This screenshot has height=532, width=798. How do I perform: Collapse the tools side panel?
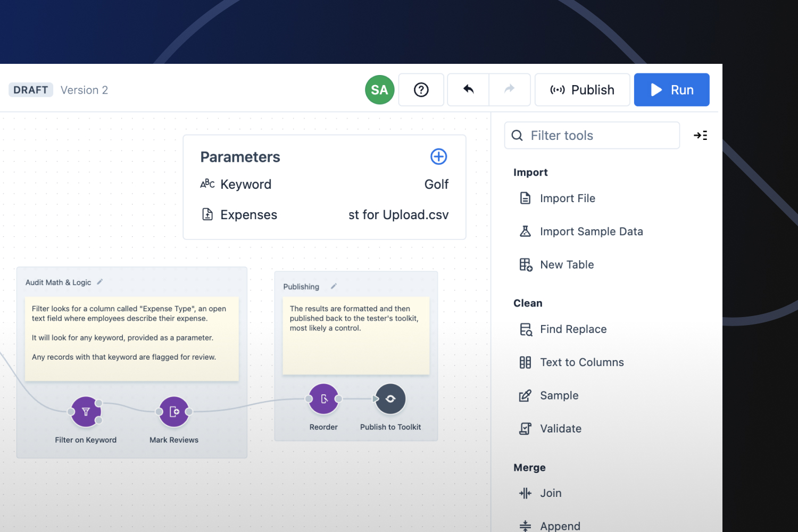(x=700, y=136)
